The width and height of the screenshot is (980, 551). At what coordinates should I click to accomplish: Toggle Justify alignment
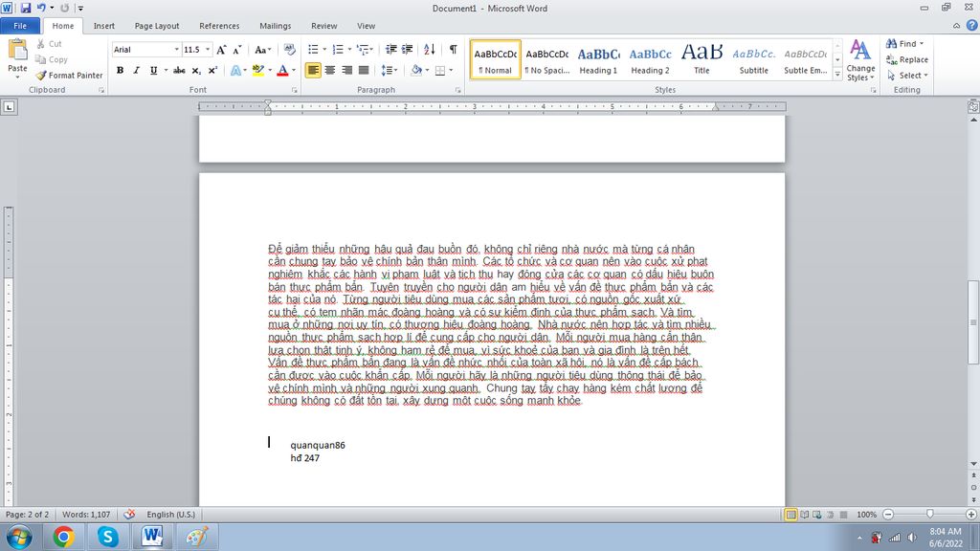tap(363, 71)
